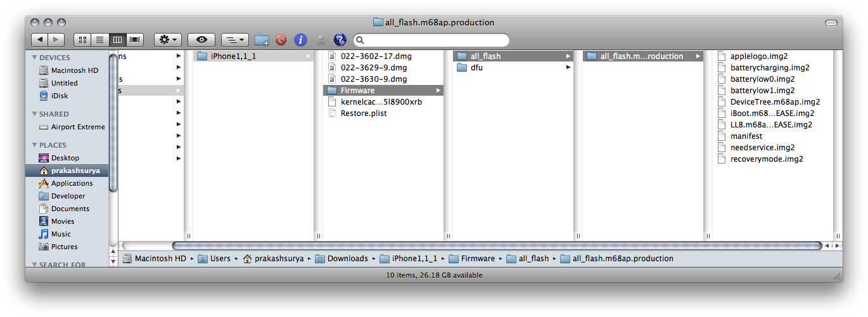Image resolution: width=868 pixels, height=317 pixels.
Task: Collapse the SEARCH FOR sidebar section
Action: [34, 265]
